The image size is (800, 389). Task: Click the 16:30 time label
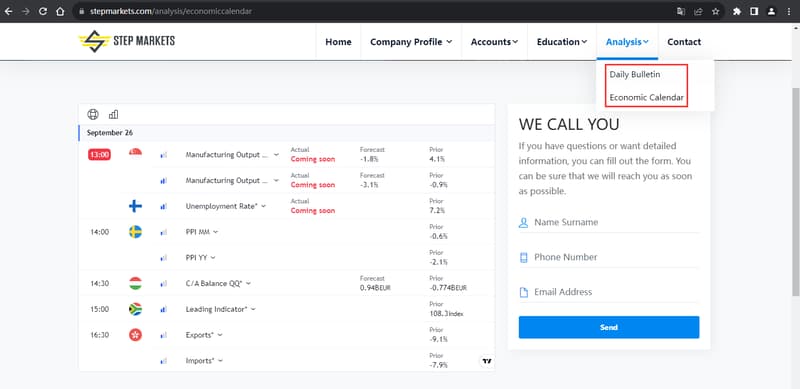click(x=99, y=335)
